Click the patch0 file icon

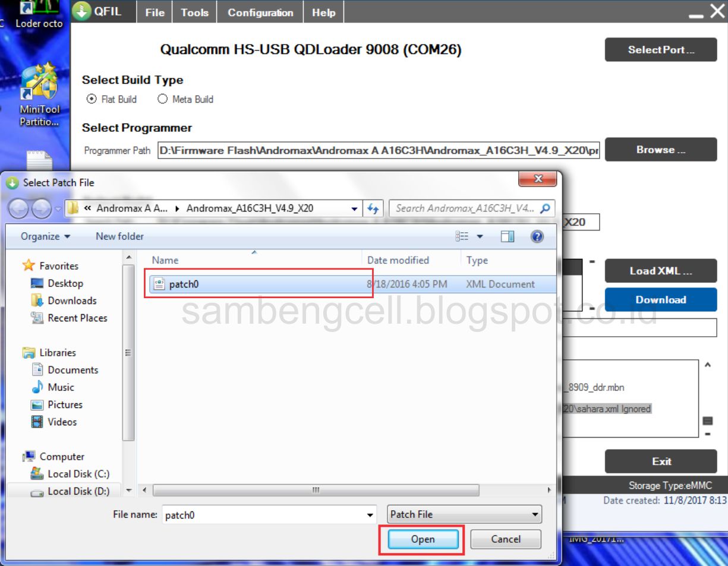point(159,284)
